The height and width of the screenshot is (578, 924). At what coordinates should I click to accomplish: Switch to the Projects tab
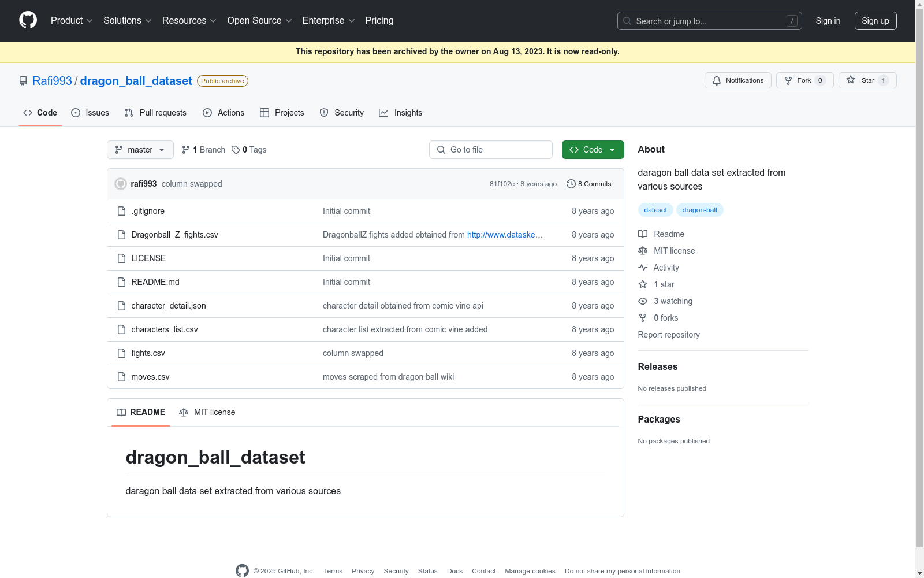(x=282, y=113)
